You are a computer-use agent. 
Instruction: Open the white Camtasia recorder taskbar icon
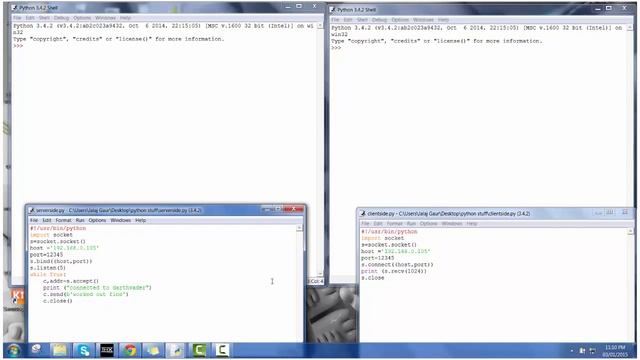[222, 350]
